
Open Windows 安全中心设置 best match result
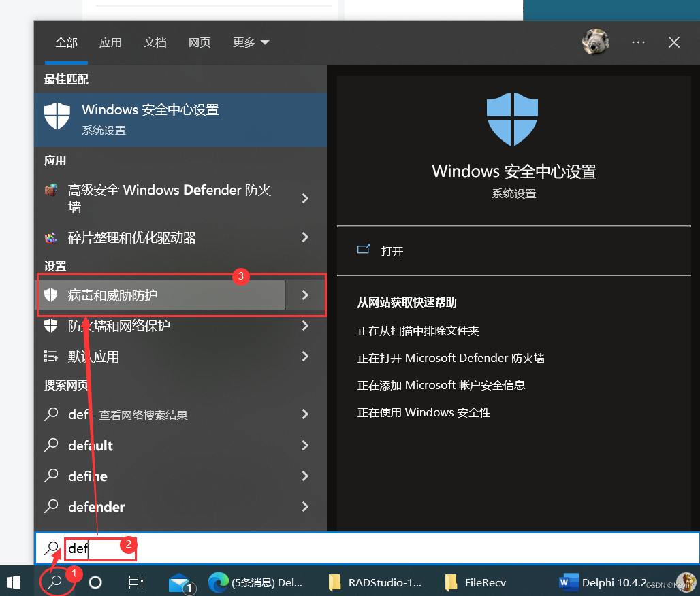pyautogui.click(x=180, y=120)
